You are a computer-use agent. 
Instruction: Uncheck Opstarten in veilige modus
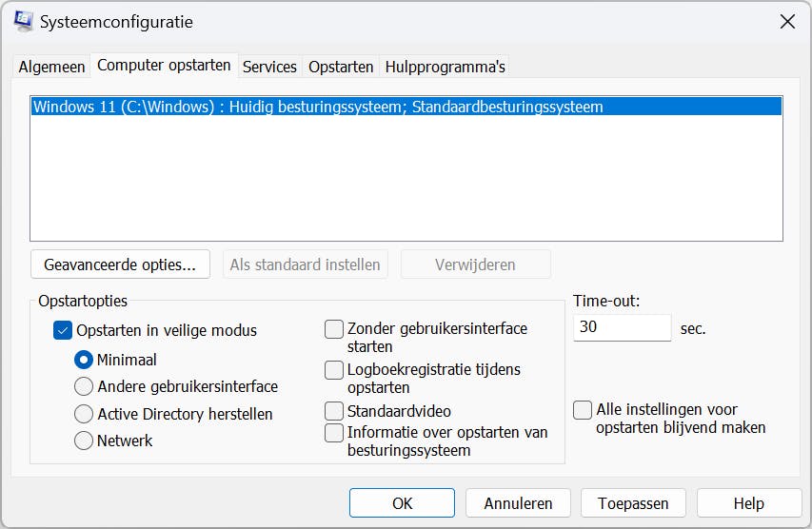click(64, 331)
